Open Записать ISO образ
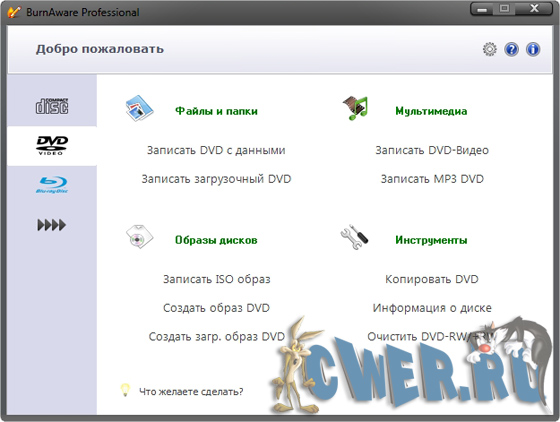The height and width of the screenshot is (422, 560). (x=217, y=279)
